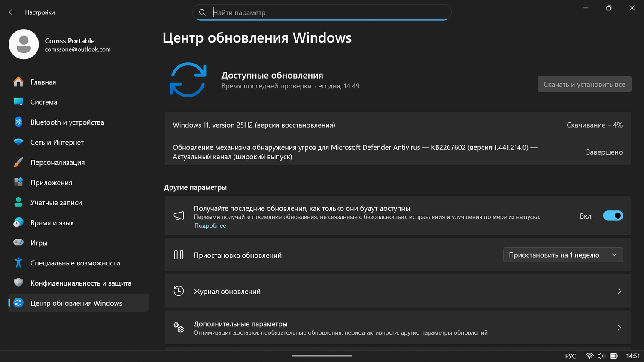
Task: Select Центр обновления Windows sidebar item
Action: click(x=79, y=303)
